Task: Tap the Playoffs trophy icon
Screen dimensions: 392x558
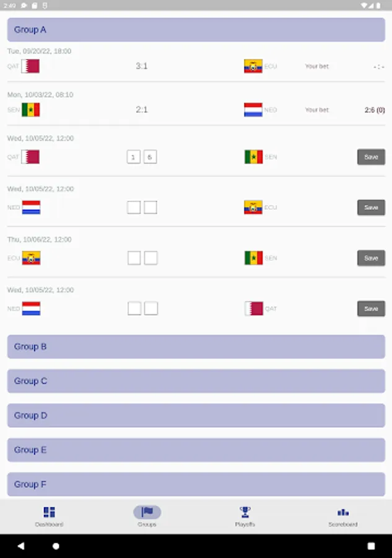Action: (x=245, y=512)
